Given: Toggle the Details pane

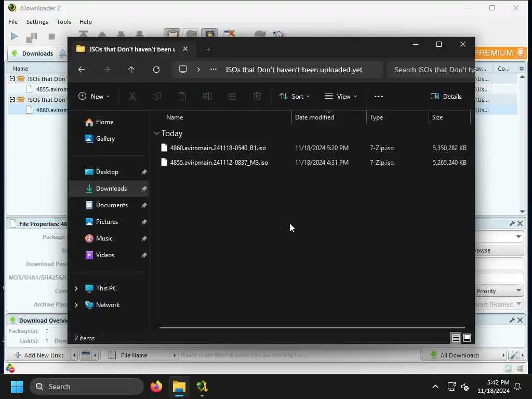Looking at the screenshot, I should point(446,96).
